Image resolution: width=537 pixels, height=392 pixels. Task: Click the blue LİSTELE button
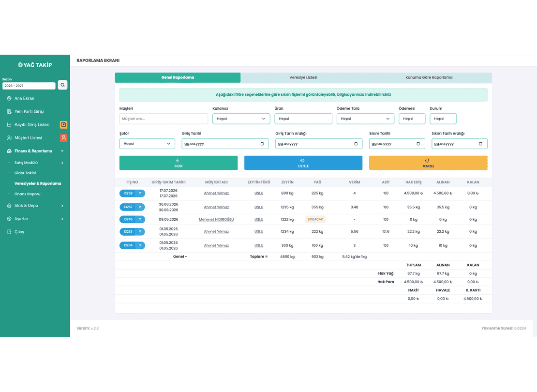coord(303,163)
